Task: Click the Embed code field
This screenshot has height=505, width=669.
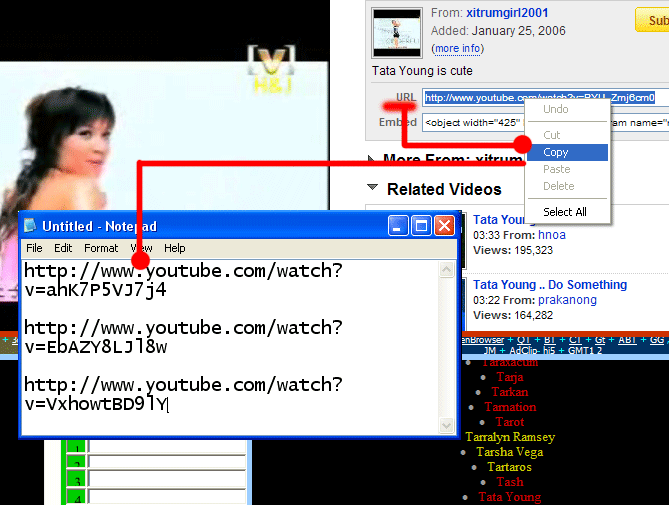Action: click(x=546, y=123)
